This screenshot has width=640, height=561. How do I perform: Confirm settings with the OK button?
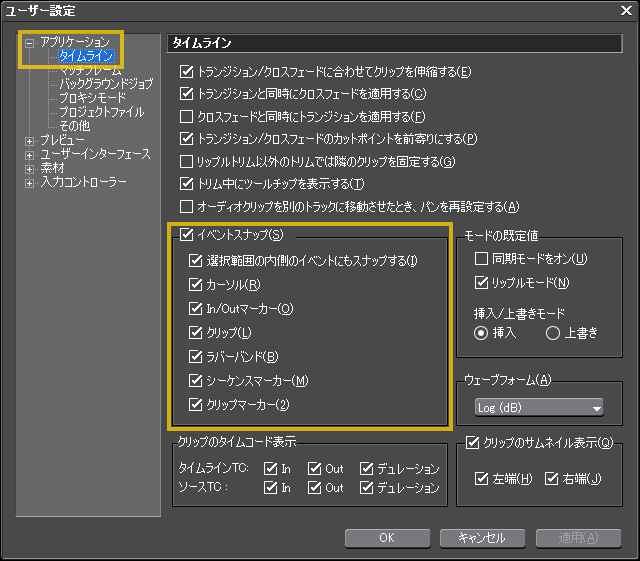point(387,538)
